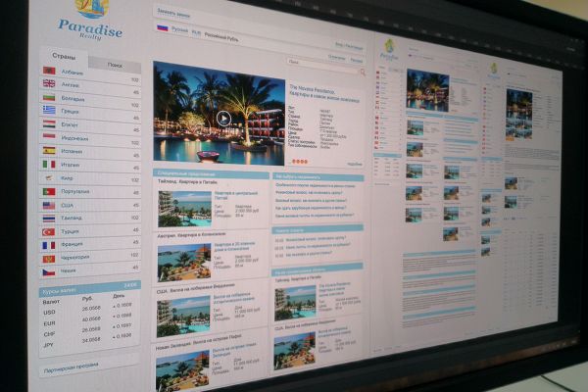Click the Специальные предложения section header
The image size is (588, 392).
[x=211, y=174]
